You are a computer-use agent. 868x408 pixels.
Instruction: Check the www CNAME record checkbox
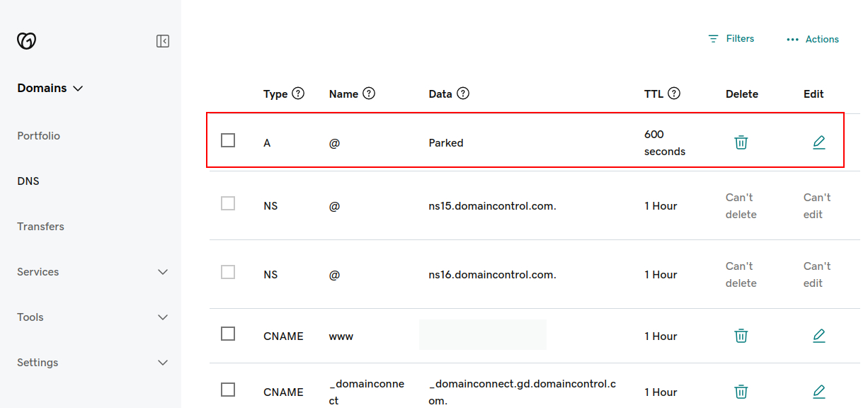tap(228, 334)
